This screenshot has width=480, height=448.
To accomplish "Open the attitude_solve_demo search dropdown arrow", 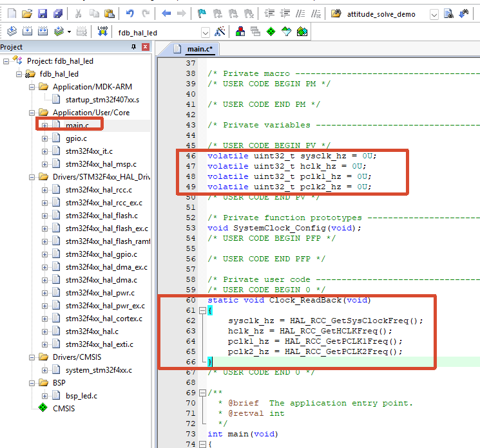I will click(x=434, y=14).
